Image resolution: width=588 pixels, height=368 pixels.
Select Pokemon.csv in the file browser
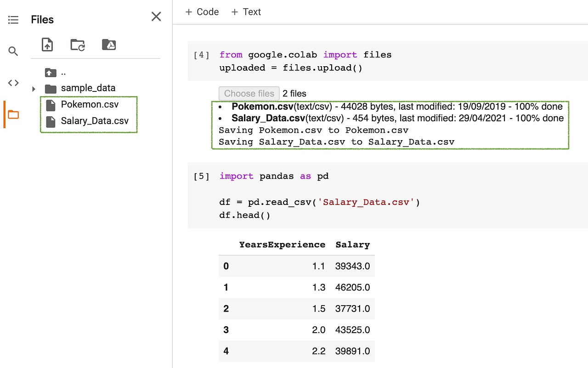tap(89, 104)
